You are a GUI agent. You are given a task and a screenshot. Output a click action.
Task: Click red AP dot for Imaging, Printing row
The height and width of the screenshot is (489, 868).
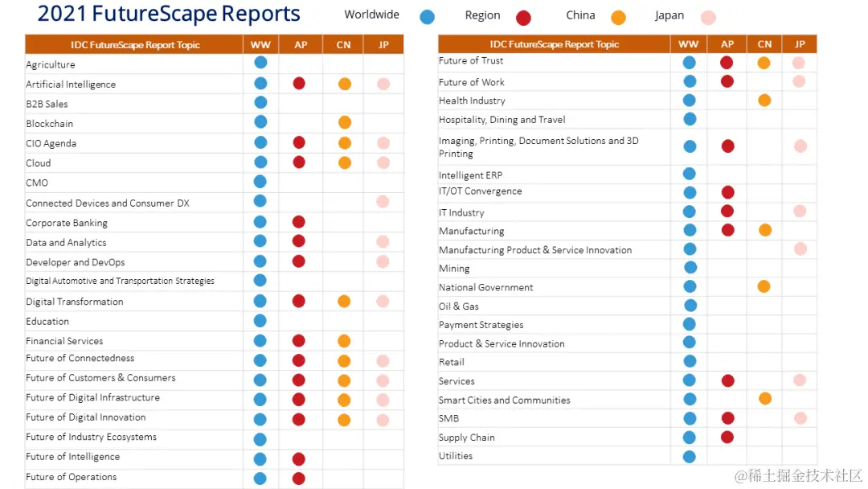[728, 146]
